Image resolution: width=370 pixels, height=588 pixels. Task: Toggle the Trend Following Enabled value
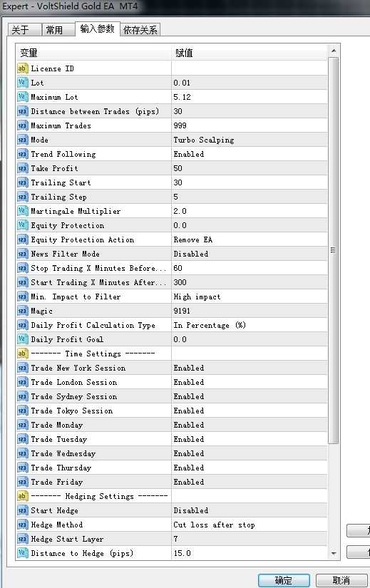point(189,154)
